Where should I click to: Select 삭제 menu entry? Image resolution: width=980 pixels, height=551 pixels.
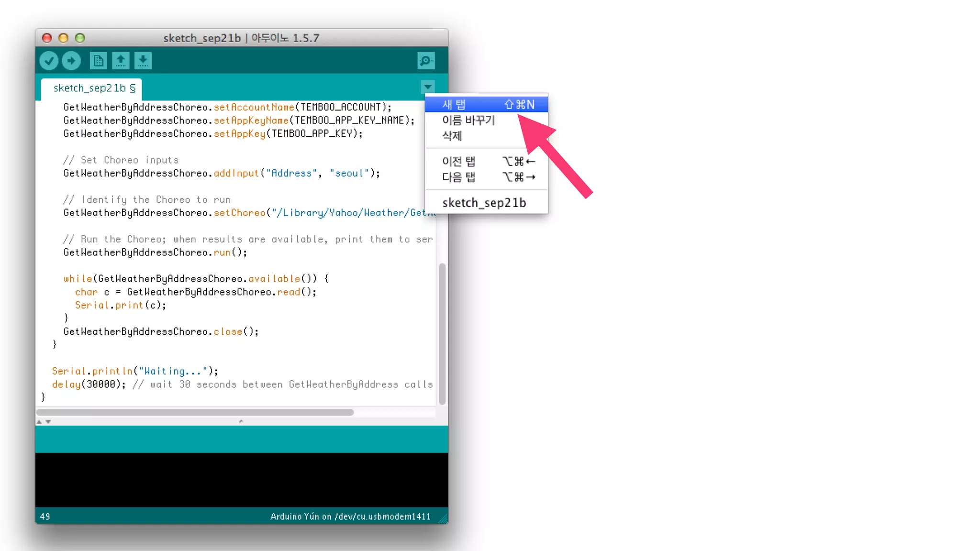452,136
